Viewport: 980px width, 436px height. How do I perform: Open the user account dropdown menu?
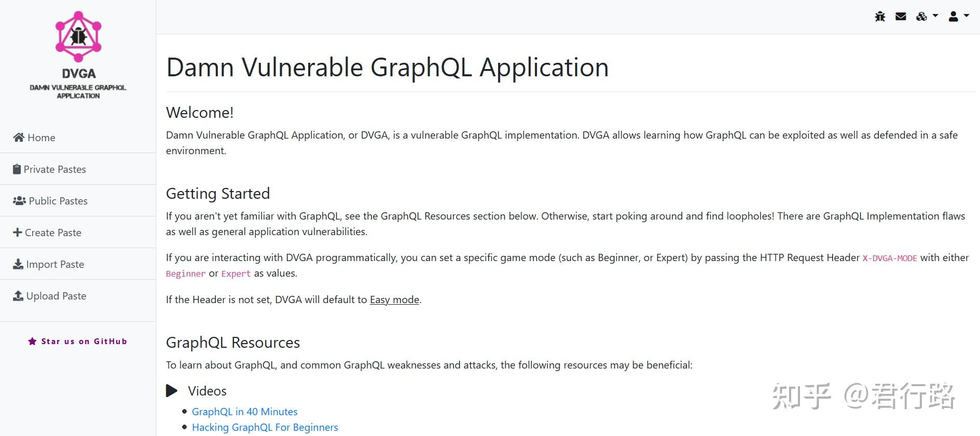pyautogui.click(x=966, y=16)
